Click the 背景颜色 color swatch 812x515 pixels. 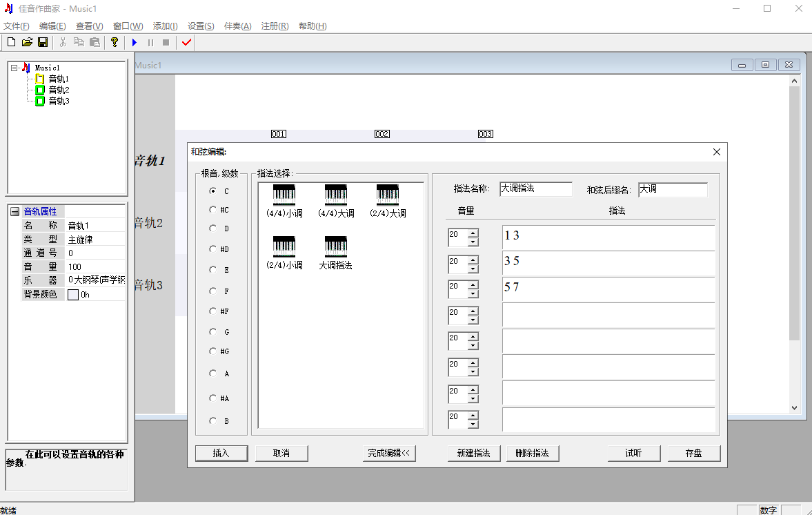[x=73, y=295]
